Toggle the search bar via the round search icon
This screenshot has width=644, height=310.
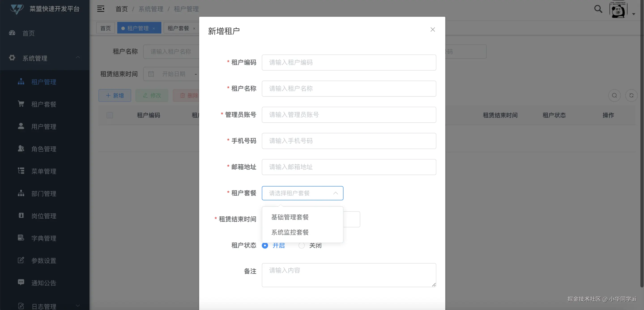614,95
